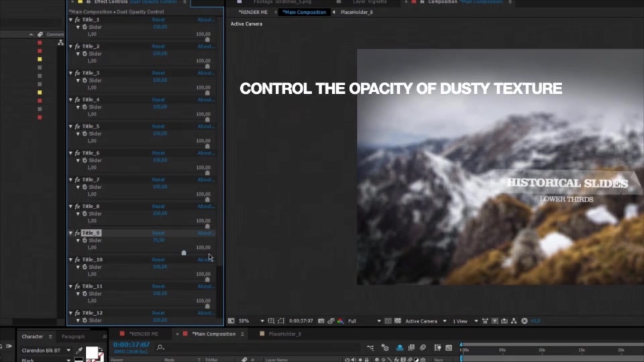Collapse the Title_1 effect group
Viewport: 644px width, 362px height.
70,19
